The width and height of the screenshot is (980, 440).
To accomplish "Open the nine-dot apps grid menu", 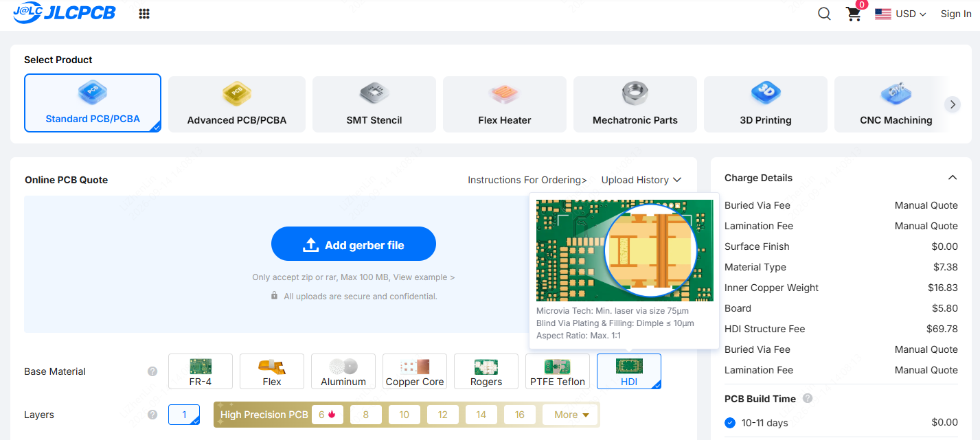I will click(144, 14).
